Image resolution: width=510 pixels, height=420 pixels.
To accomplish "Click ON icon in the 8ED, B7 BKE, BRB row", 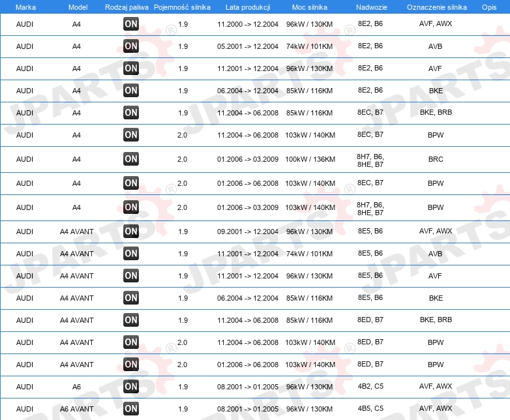I will (131, 320).
